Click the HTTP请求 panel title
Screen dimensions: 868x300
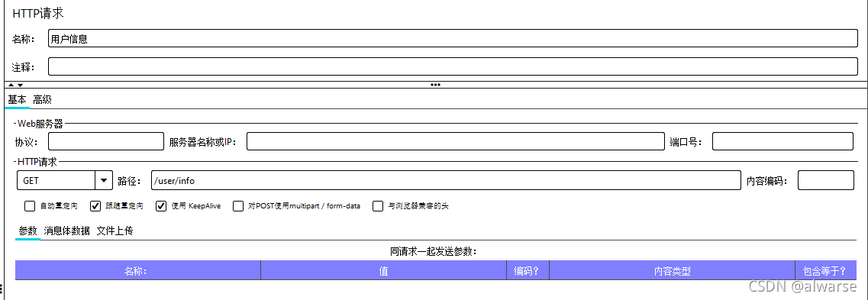pyautogui.click(x=38, y=13)
